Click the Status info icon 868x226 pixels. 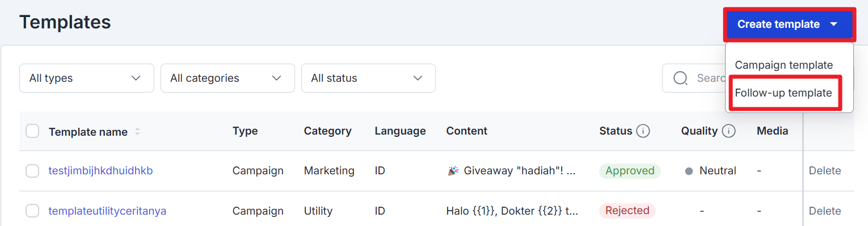pos(643,131)
